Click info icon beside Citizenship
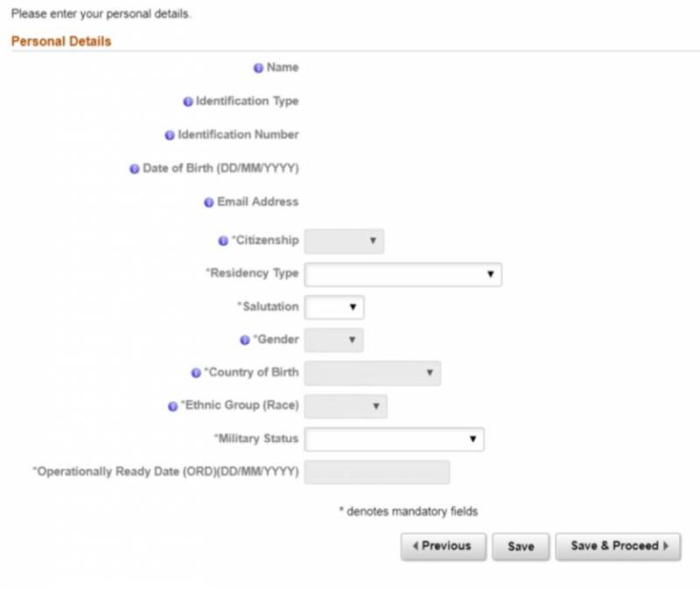The width and height of the screenshot is (700, 589). 223,241
